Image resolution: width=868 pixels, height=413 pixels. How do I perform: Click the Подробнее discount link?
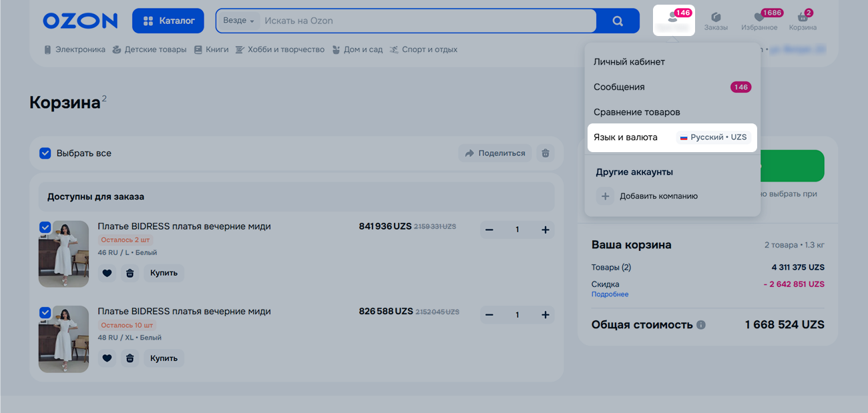610,294
